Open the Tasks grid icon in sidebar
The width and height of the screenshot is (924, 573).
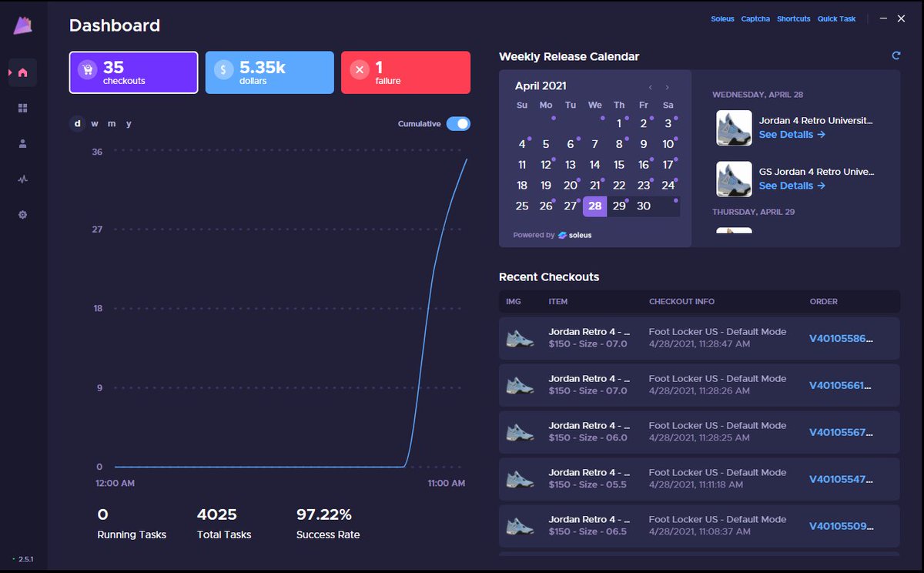click(22, 108)
